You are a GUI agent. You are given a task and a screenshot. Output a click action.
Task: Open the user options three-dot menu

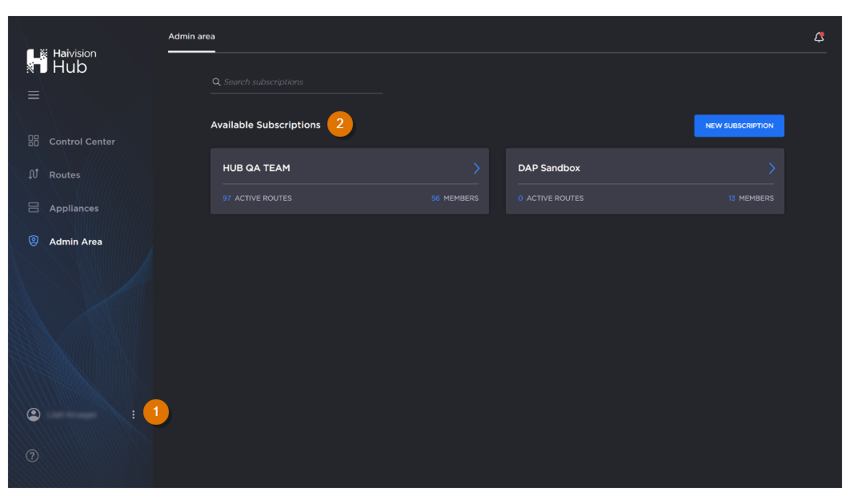(133, 414)
